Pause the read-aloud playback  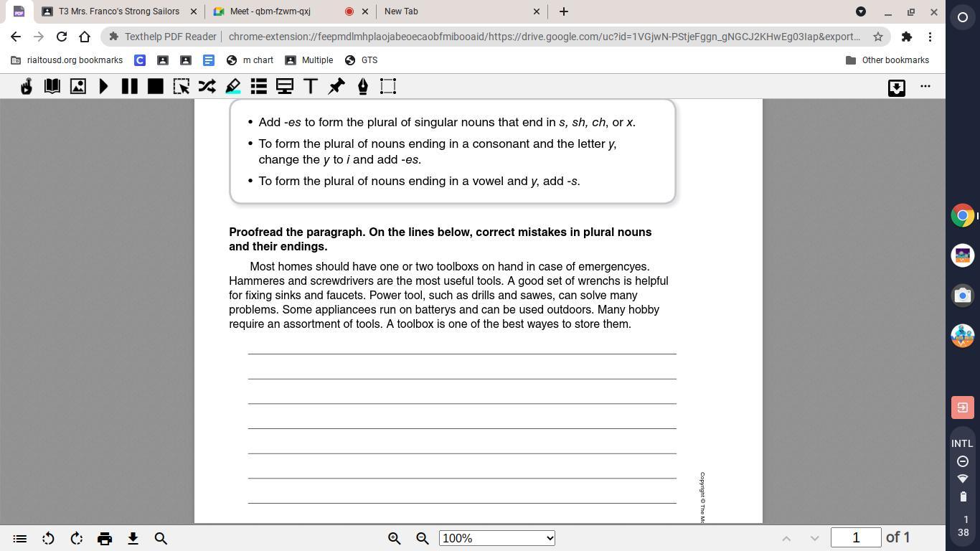(x=130, y=87)
